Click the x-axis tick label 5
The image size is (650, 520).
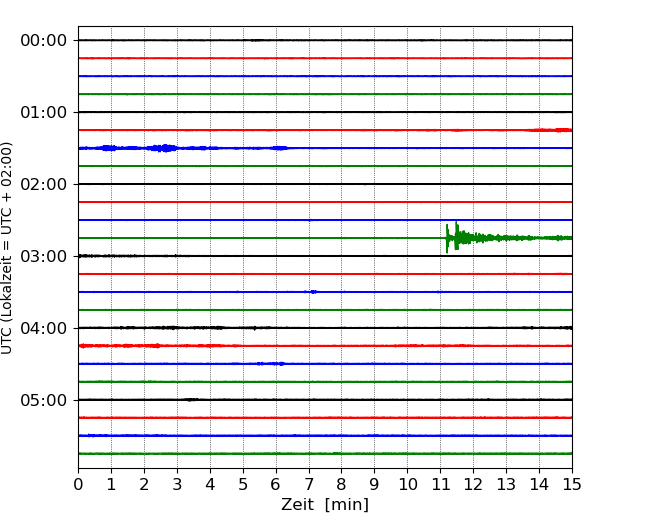243,484
